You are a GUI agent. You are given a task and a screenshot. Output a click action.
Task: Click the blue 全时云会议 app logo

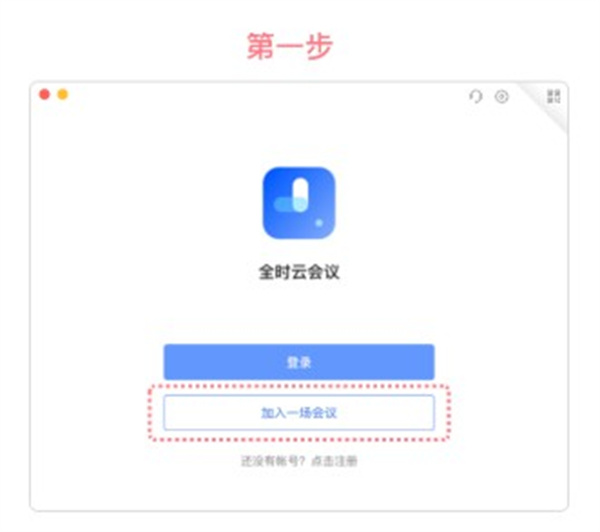tap(299, 203)
